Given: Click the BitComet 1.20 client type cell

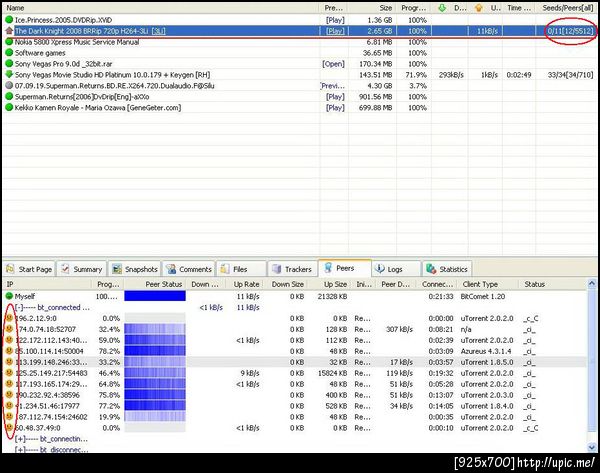Looking at the screenshot, I should point(483,296).
